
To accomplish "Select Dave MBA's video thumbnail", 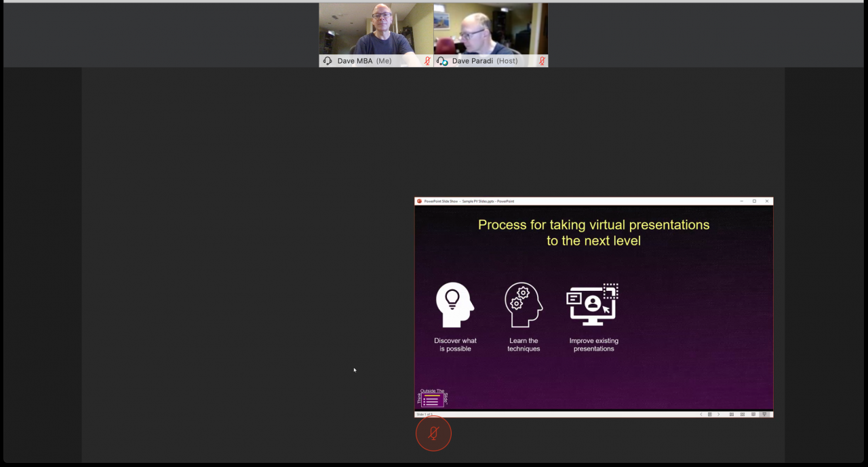I will 376,31.
